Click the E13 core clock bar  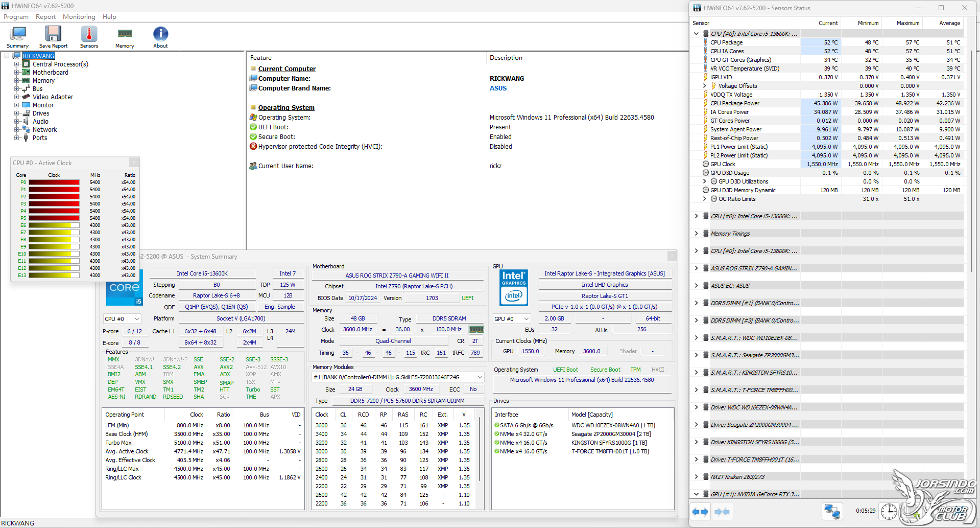click(54, 276)
